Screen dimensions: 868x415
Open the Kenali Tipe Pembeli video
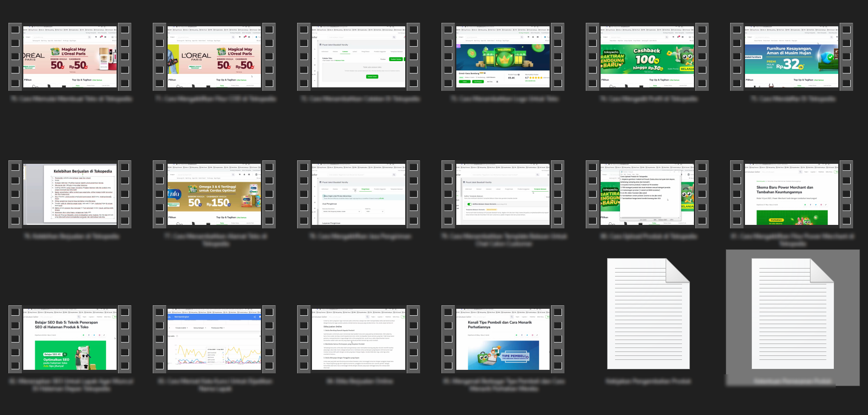point(503,339)
